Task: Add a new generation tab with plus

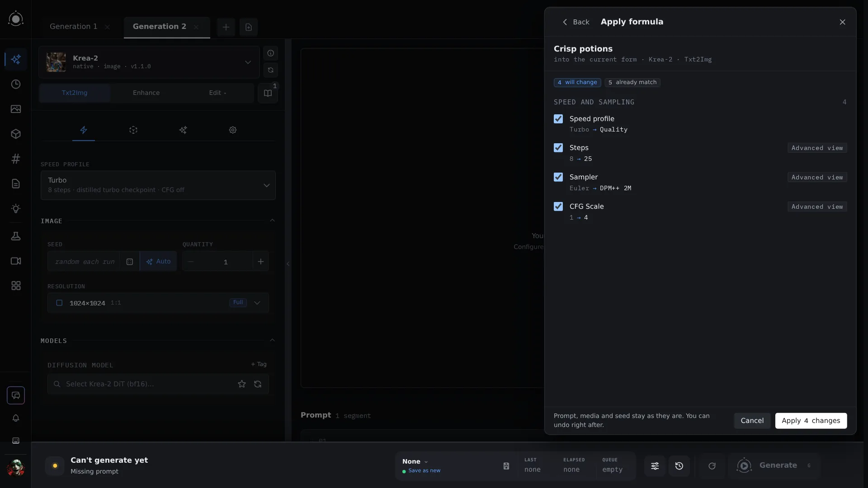Action: [226, 27]
